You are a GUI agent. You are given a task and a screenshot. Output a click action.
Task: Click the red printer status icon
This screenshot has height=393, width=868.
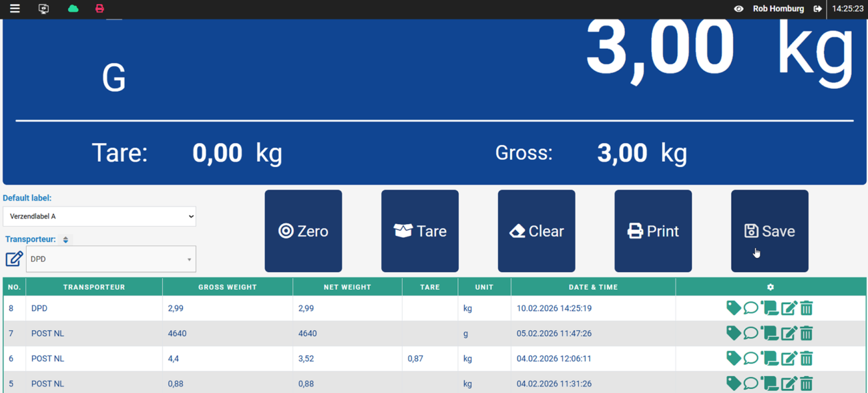(99, 9)
